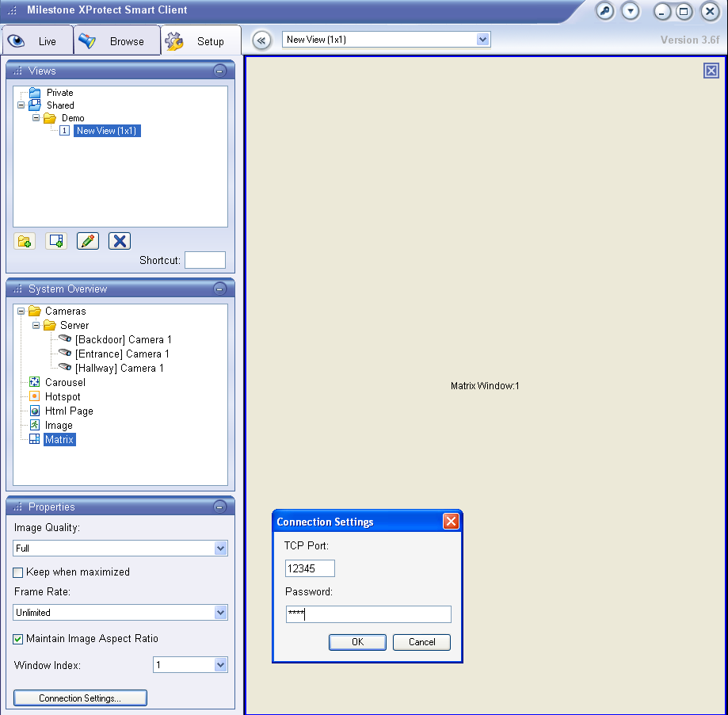This screenshot has height=715, width=728.
Task: Collapse the Views panel
Action: point(219,71)
